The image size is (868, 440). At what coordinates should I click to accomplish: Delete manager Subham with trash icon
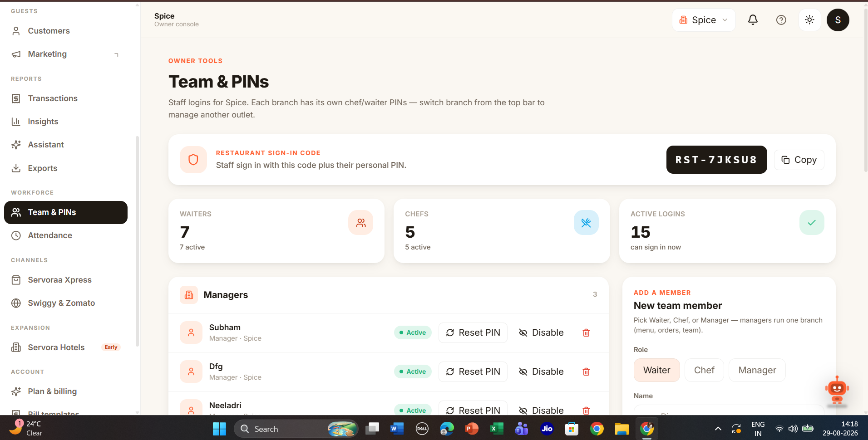[586, 332]
